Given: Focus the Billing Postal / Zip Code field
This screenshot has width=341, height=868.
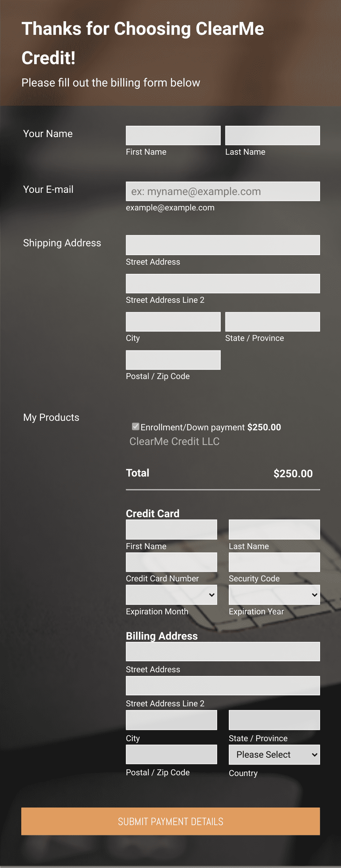Looking at the screenshot, I should coord(172,754).
